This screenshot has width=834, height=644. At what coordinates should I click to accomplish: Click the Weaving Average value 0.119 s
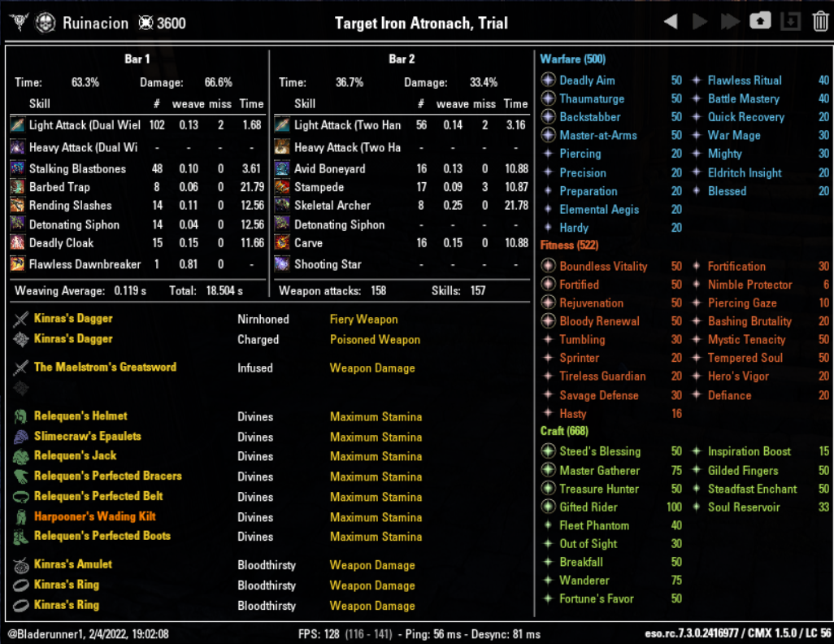pyautogui.click(x=130, y=290)
